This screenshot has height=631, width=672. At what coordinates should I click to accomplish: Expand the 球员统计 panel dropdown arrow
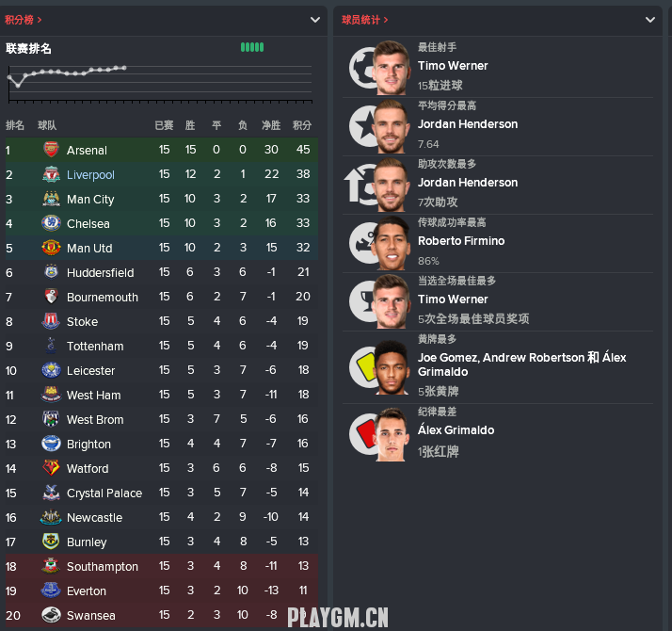coord(650,20)
